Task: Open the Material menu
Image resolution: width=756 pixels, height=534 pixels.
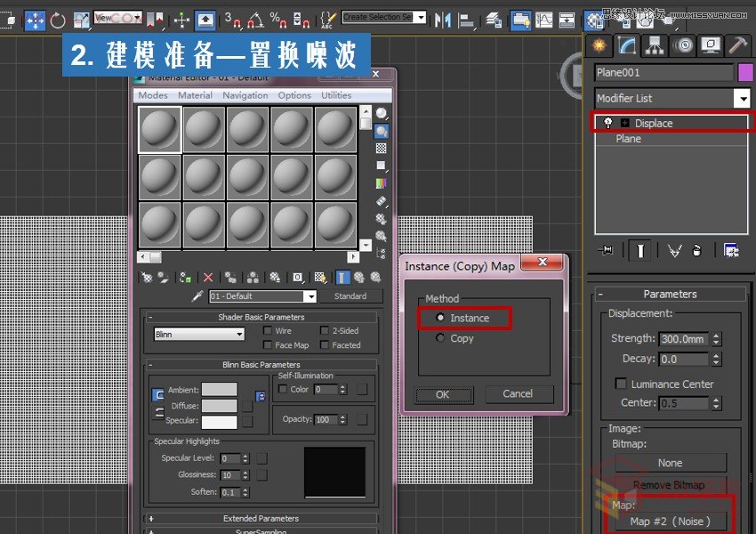Action: pyautogui.click(x=195, y=95)
